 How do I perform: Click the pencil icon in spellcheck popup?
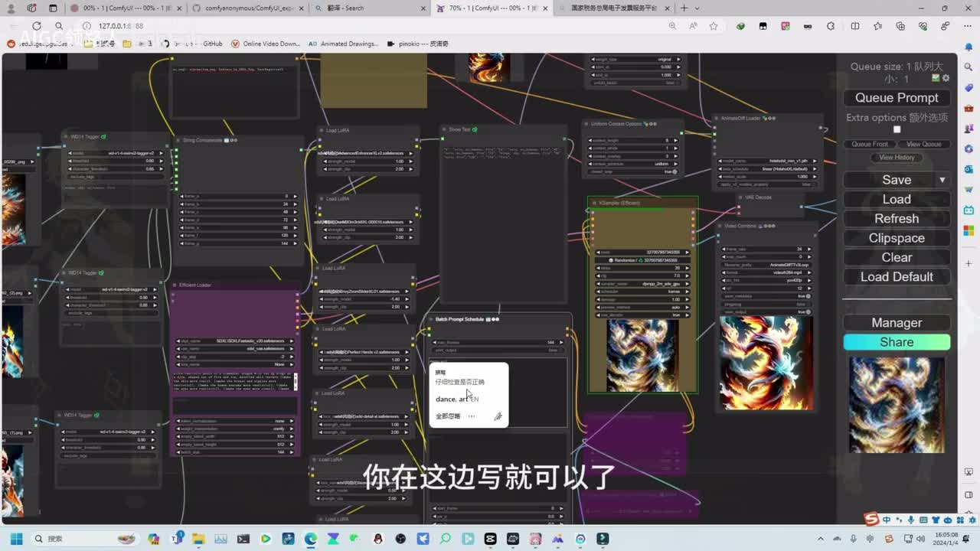click(x=498, y=416)
